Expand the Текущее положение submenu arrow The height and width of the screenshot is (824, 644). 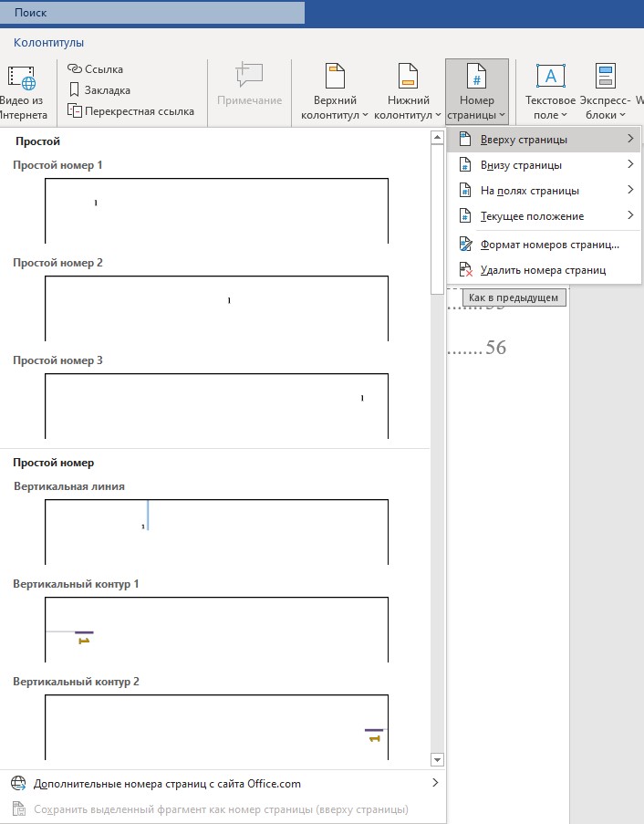(629, 216)
